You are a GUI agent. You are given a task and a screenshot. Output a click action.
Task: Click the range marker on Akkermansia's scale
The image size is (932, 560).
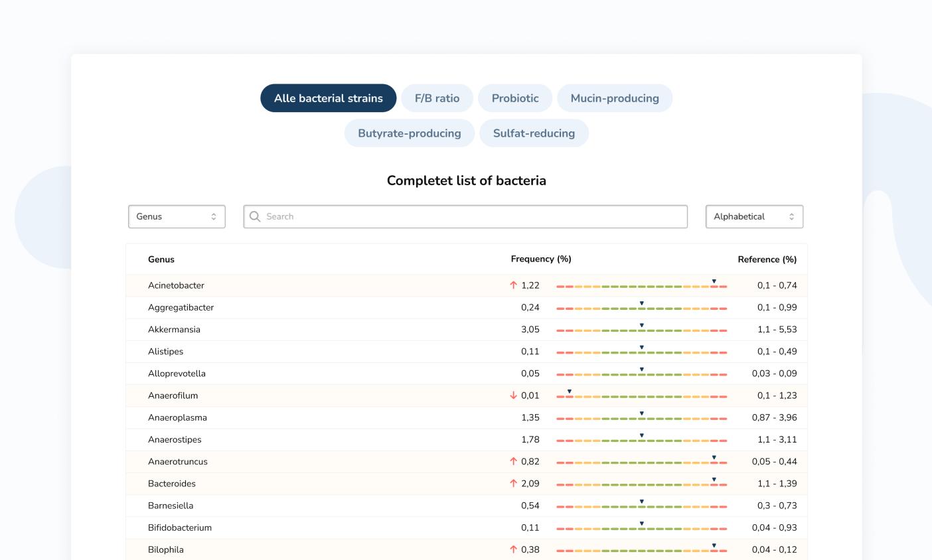click(641, 326)
